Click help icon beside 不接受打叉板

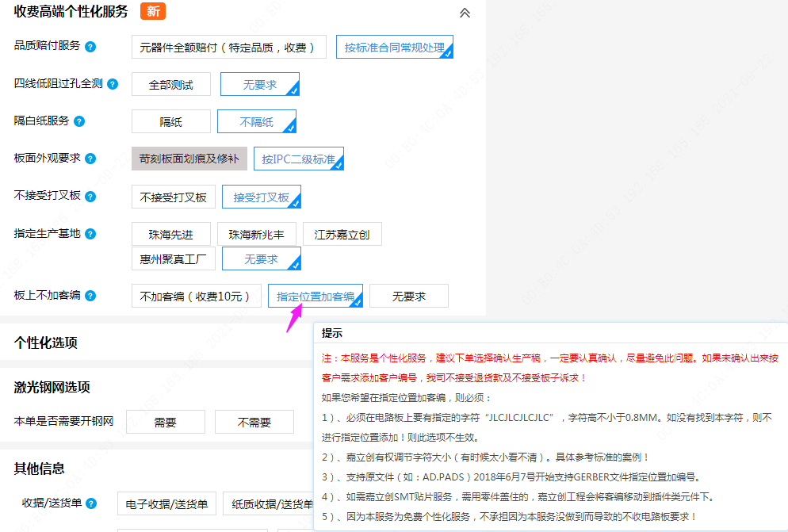tap(90, 196)
